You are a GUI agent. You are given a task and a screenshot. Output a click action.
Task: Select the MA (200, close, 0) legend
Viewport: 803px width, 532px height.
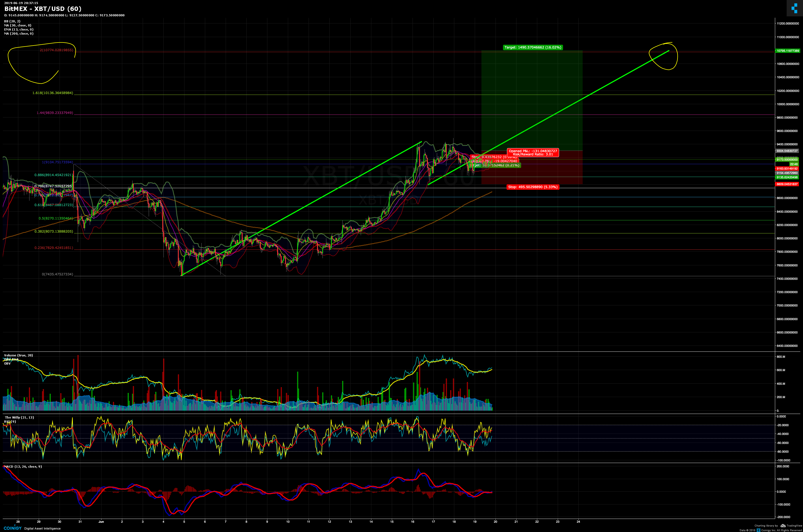[x=19, y=34]
